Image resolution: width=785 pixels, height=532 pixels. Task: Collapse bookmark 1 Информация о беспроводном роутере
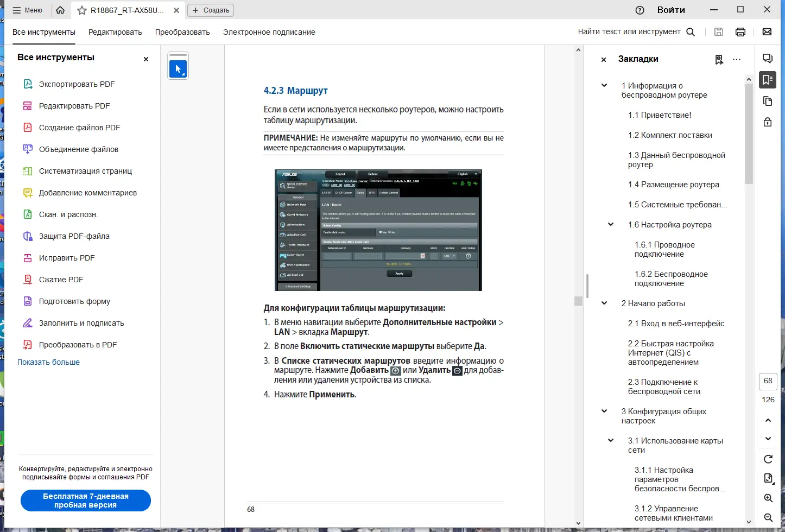[x=604, y=86]
